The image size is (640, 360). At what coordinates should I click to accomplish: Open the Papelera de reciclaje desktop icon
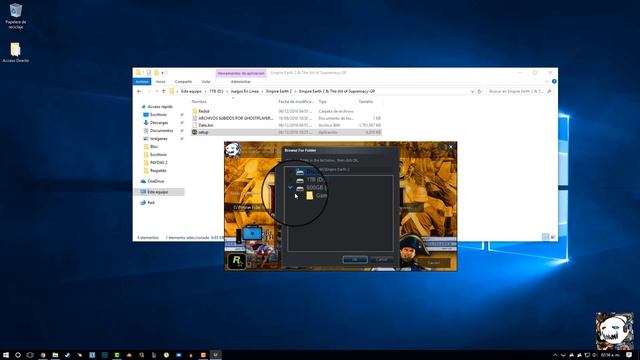click(16, 16)
